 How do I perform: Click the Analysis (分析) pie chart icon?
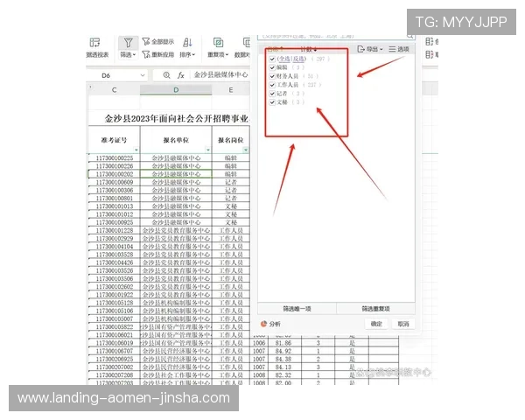(x=263, y=324)
